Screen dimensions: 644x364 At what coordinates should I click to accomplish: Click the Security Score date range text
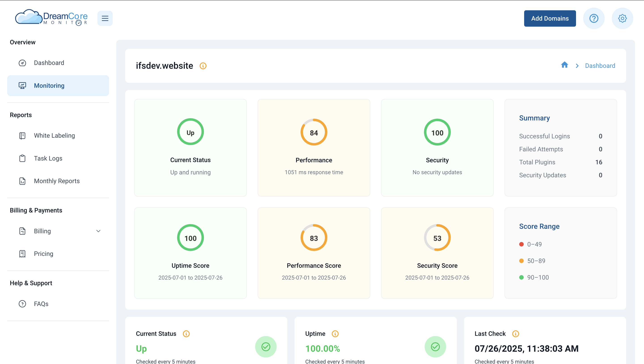coord(437,278)
